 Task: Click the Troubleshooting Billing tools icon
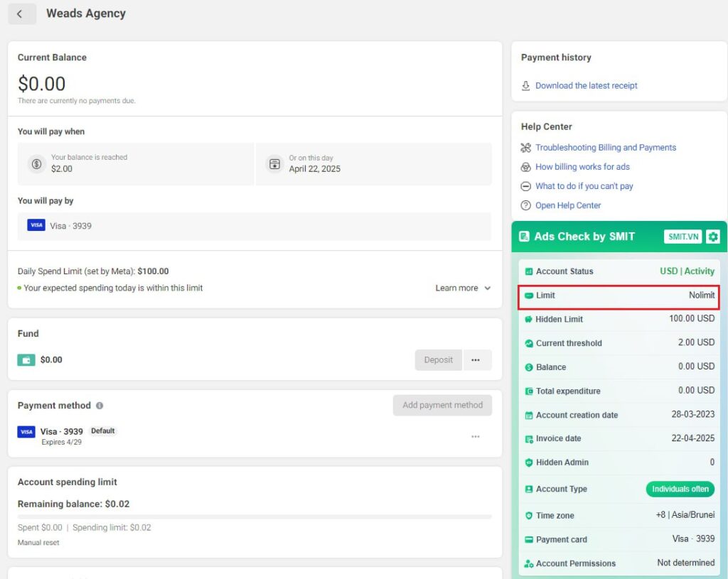(525, 148)
